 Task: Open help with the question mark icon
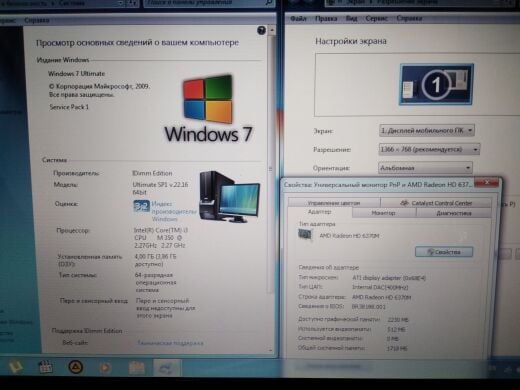261,31
